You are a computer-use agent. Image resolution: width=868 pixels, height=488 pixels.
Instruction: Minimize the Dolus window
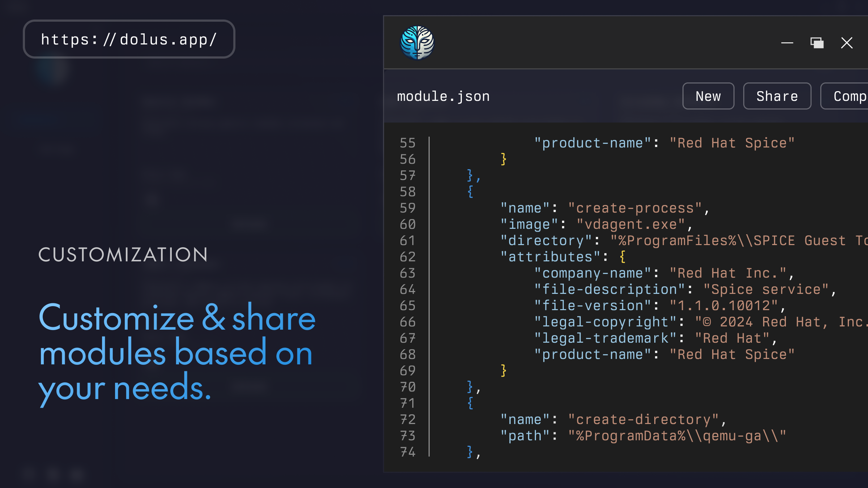787,43
